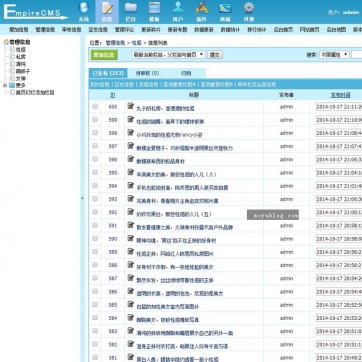The height and width of the screenshot is (362, 362).
Task: Open the 不限属性 search attribute dropdown
Action: (334, 55)
